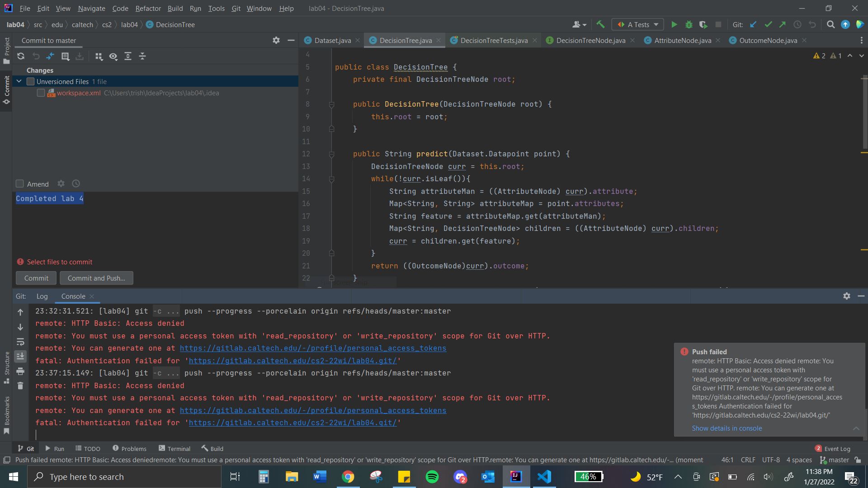
Task: Collapse the Unversioned Files tree node
Action: pos(19,82)
